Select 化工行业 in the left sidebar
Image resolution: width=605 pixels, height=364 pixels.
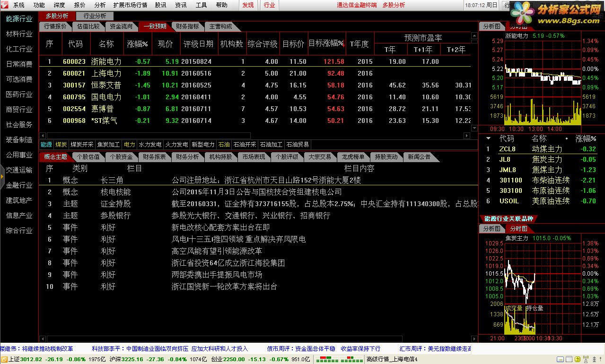[x=19, y=49]
